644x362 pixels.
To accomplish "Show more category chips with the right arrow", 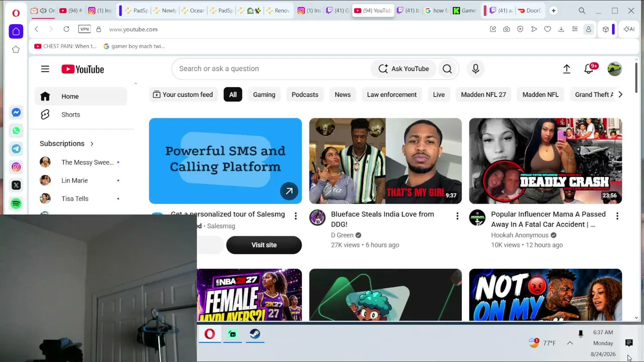I will (620, 95).
